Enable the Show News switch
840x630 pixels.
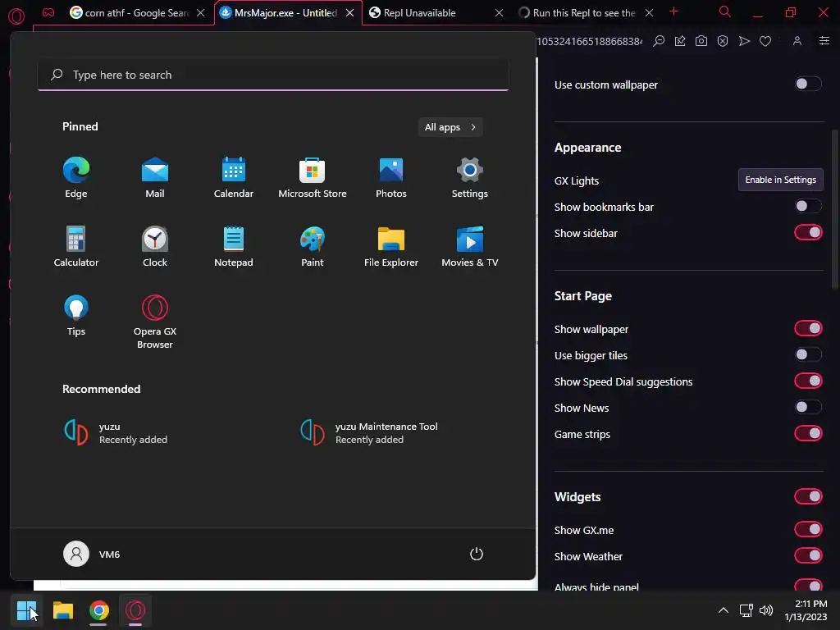(808, 407)
